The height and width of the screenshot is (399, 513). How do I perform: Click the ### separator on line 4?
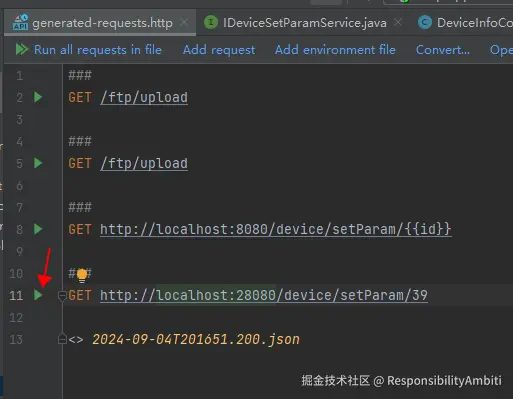(x=80, y=141)
